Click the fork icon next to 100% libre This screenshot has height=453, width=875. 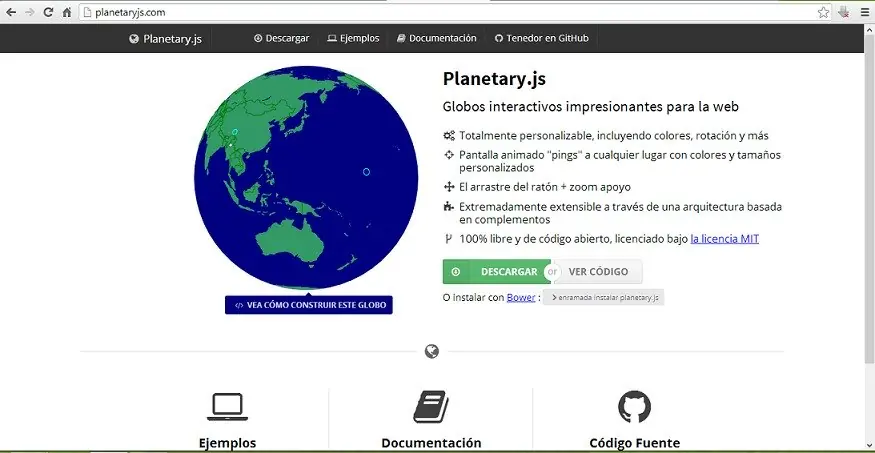click(x=448, y=239)
